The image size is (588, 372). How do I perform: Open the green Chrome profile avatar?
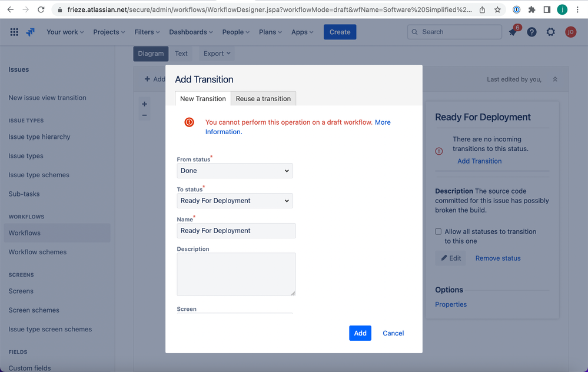562,10
